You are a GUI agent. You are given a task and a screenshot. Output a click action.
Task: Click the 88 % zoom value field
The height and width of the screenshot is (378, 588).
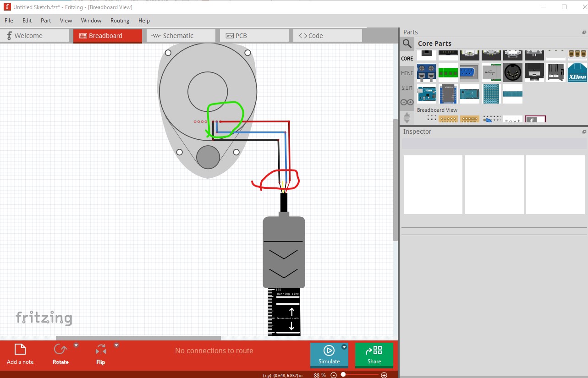click(x=320, y=375)
